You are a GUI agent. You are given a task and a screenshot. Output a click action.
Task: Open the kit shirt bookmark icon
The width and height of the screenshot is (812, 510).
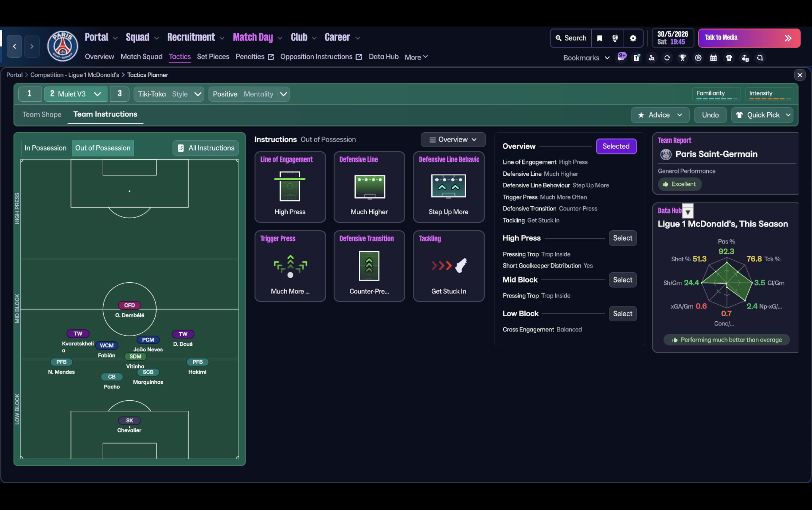click(729, 58)
